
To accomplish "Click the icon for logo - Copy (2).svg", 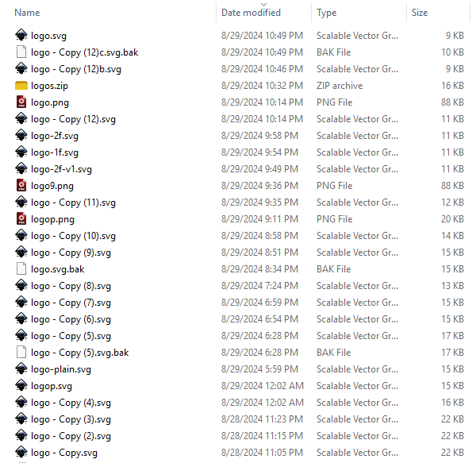I will coord(21,436).
